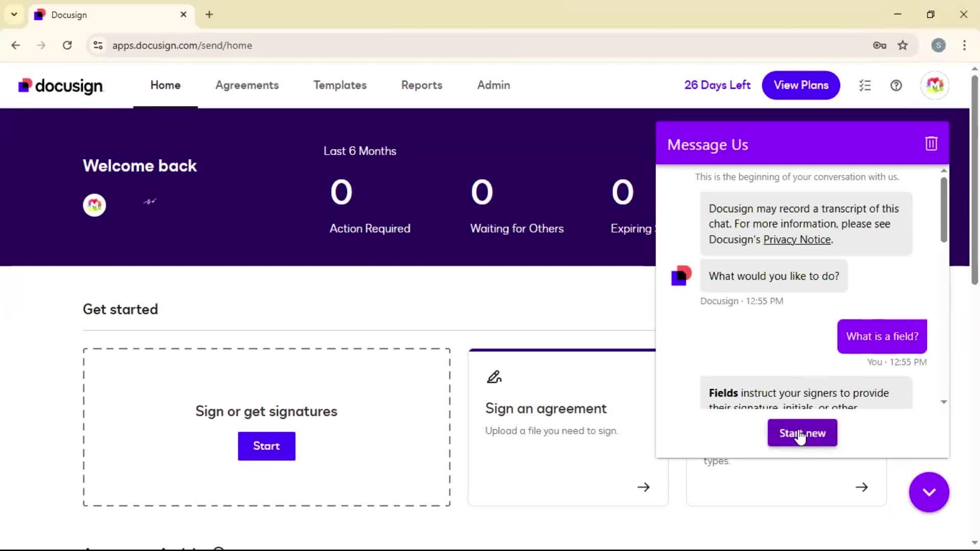980x551 pixels.
Task: Close the Docusign browser tab
Action: (183, 14)
